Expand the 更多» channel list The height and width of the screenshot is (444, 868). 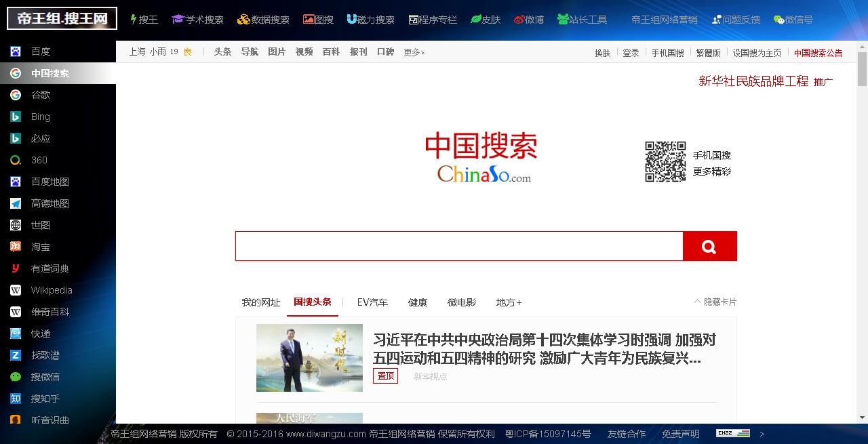tap(414, 52)
